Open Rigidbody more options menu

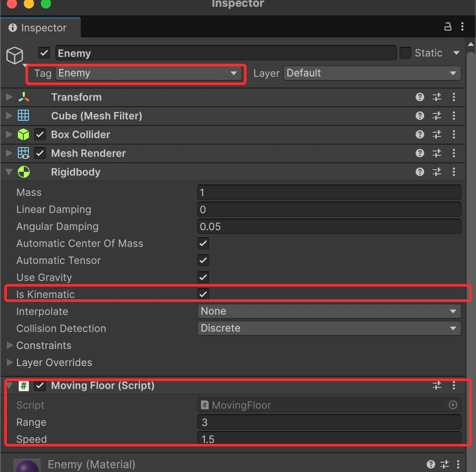(453, 172)
